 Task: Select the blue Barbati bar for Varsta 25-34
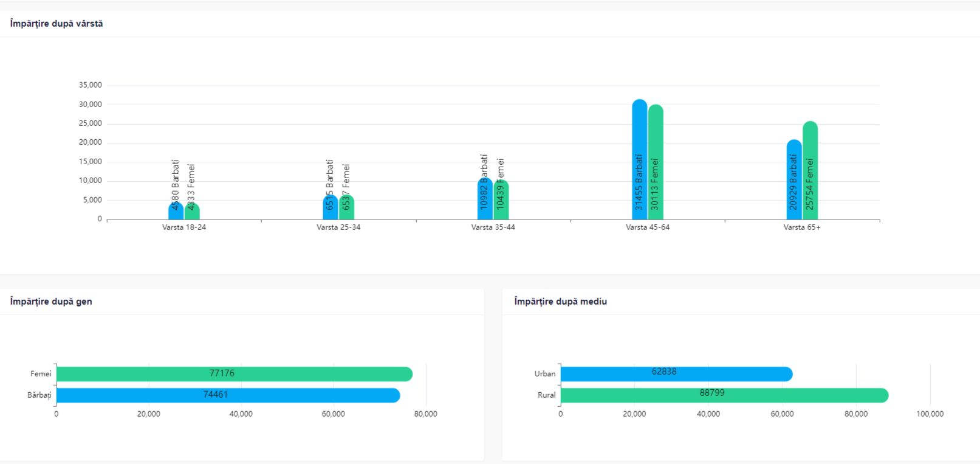point(330,208)
